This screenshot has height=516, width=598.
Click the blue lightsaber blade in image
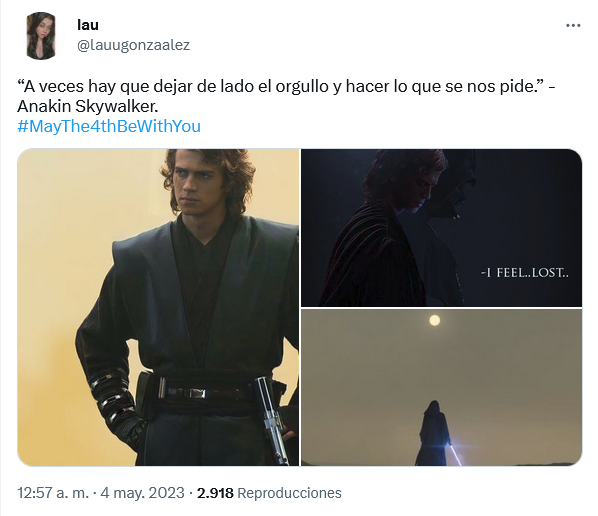pyautogui.click(x=455, y=453)
